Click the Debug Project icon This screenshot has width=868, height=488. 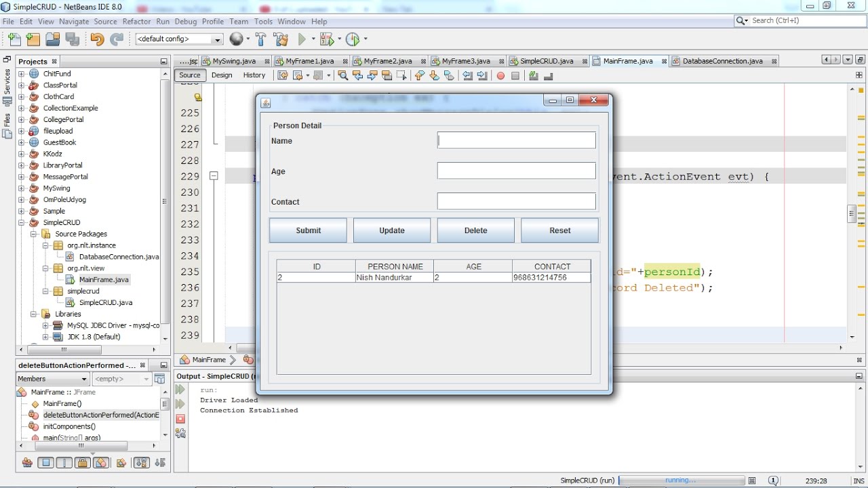[x=327, y=39]
